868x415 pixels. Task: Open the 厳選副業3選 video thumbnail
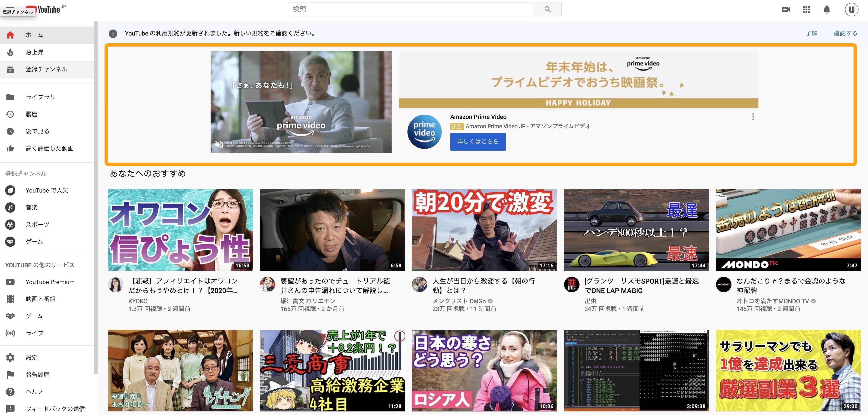(788, 371)
